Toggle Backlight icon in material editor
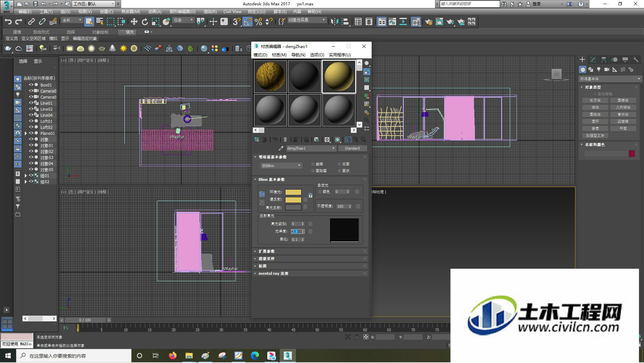The height and width of the screenshot is (363, 644). (367, 71)
